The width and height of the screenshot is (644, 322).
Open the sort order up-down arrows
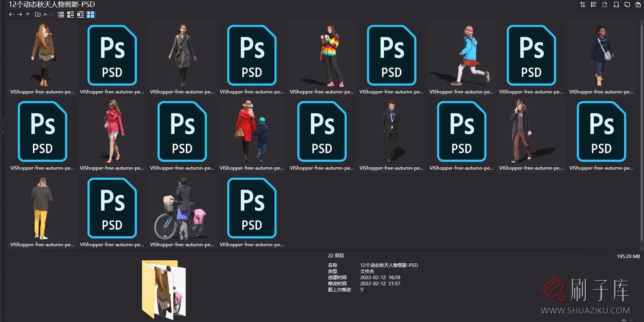click(x=582, y=5)
